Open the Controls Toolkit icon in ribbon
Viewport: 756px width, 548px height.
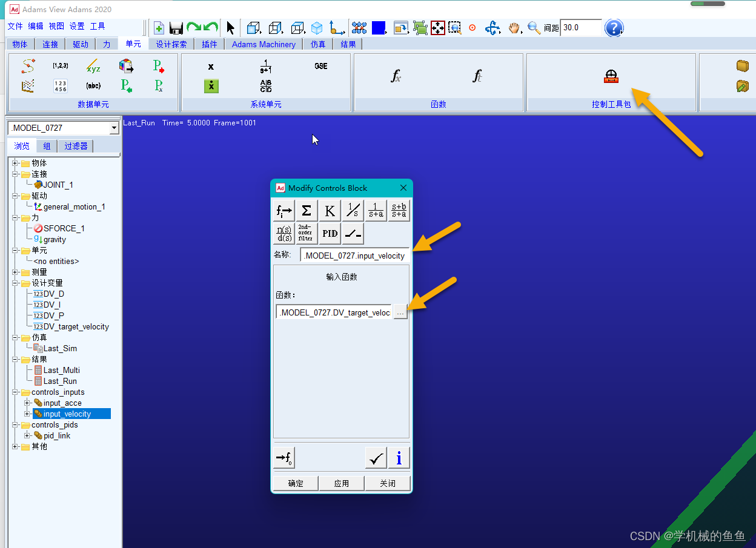coord(611,76)
